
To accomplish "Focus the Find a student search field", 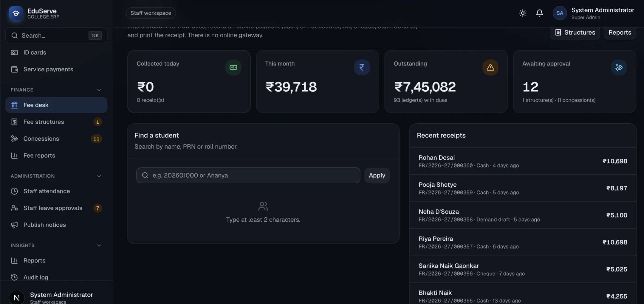I will click(x=248, y=175).
